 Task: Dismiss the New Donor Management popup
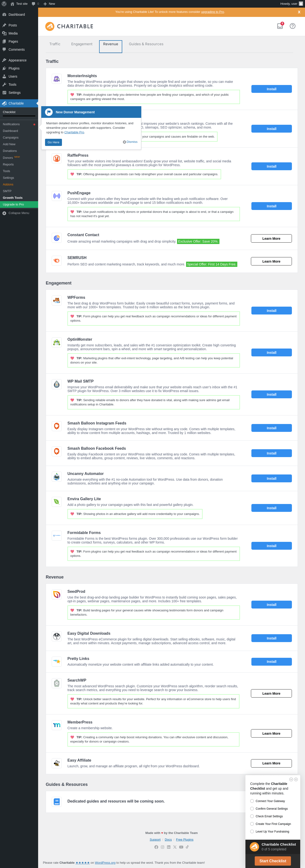tap(130, 142)
